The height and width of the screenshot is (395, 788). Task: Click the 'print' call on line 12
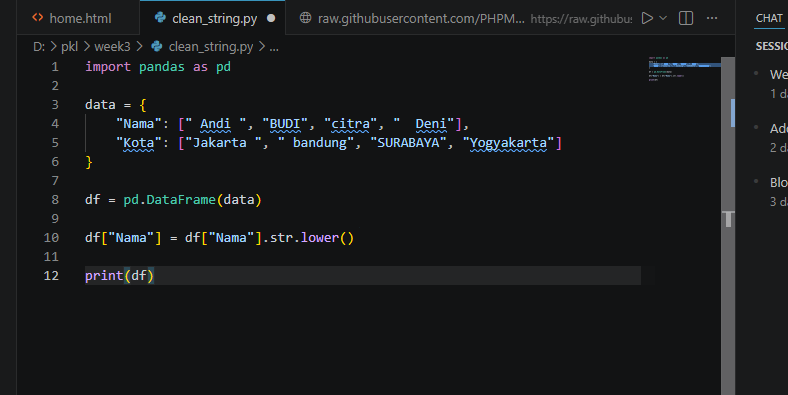[x=104, y=275]
